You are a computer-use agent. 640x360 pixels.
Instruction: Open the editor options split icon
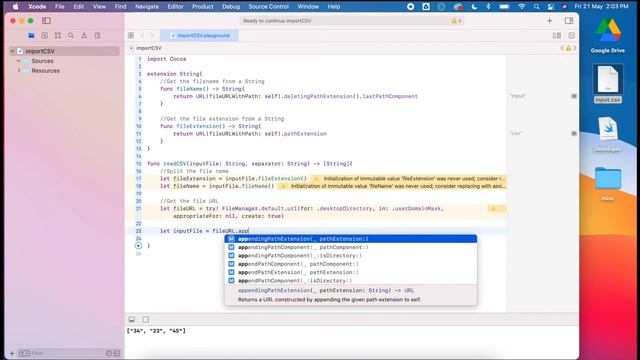[x=557, y=36]
